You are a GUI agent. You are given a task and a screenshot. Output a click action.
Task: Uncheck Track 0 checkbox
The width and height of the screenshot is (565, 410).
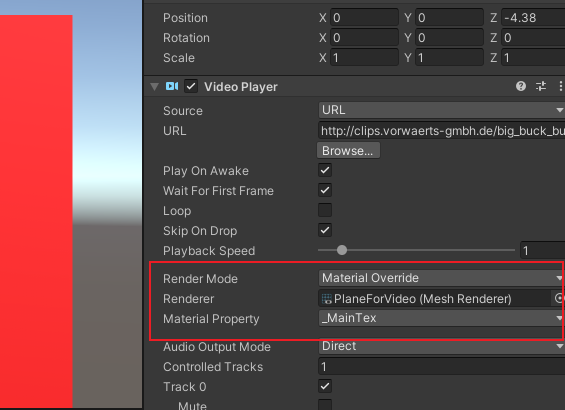[325, 386]
